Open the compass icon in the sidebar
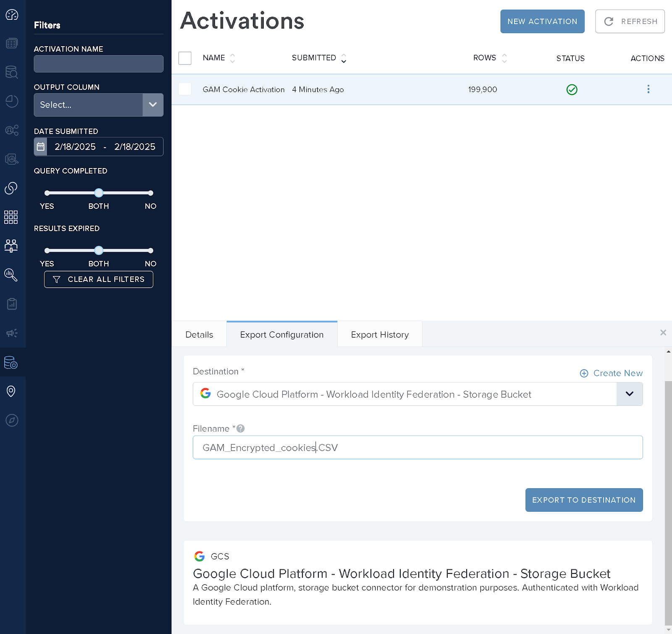The image size is (672, 634). point(12,420)
